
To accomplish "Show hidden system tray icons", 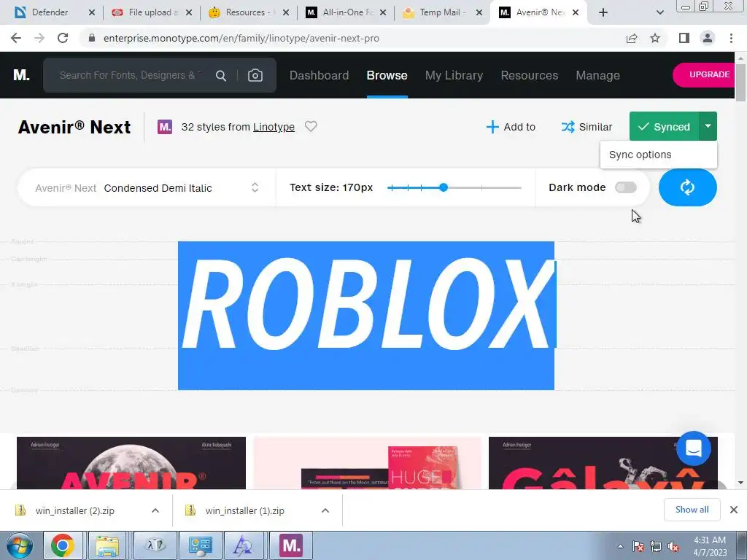I will coord(620,547).
